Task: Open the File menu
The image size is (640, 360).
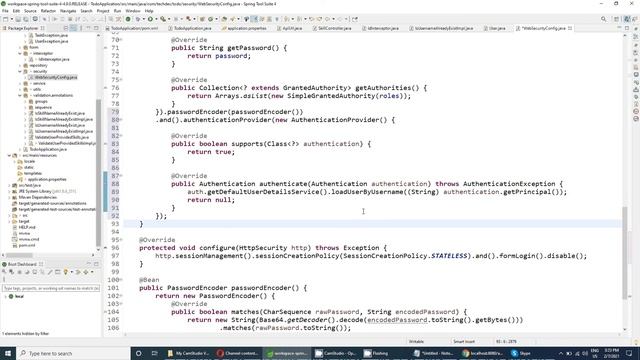Action: [5, 11]
